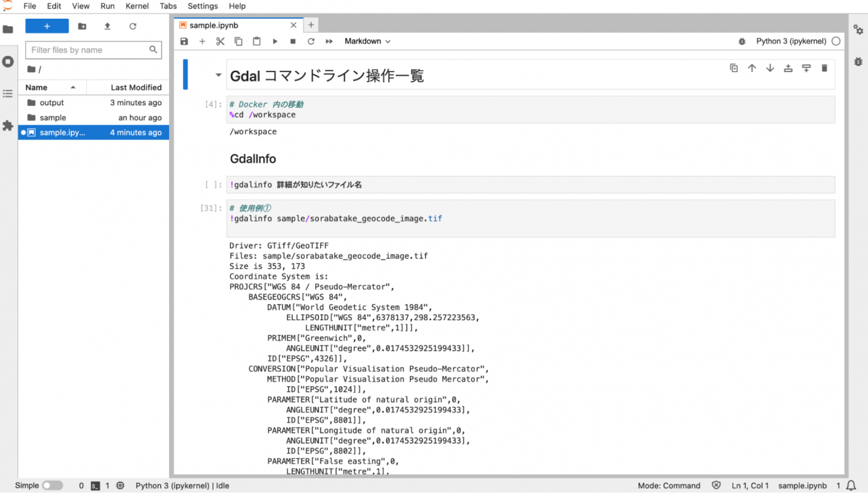Select the Gdal heading markdown cell

pos(531,75)
